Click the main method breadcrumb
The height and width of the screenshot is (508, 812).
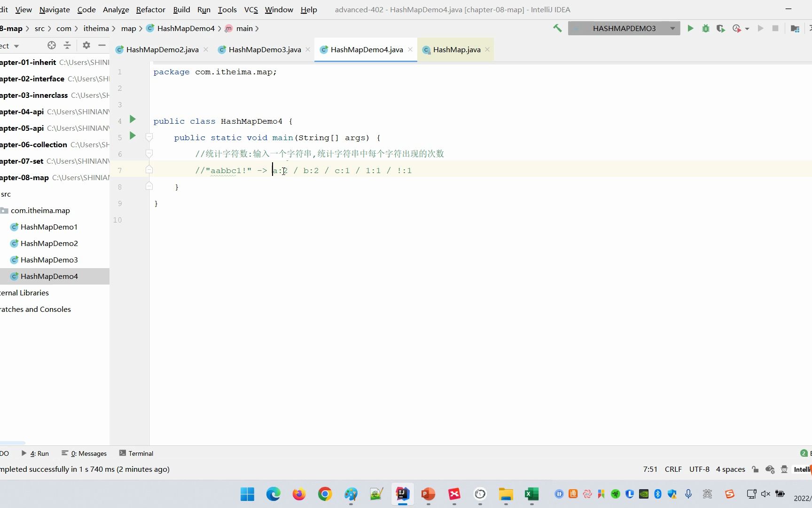tap(244, 28)
